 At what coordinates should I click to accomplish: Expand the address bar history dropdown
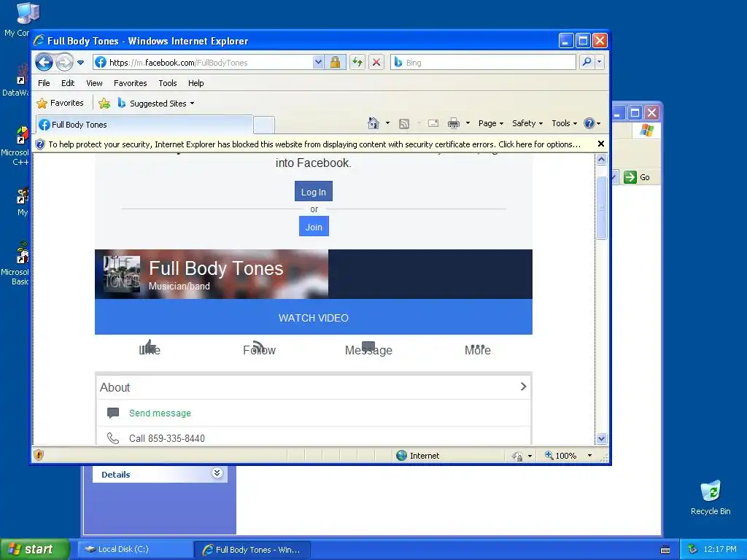pos(318,63)
